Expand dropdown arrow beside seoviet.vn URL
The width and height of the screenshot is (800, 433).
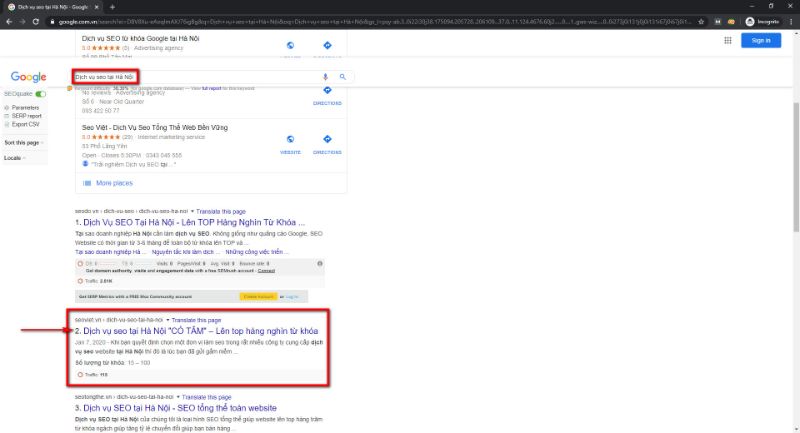(x=168, y=320)
